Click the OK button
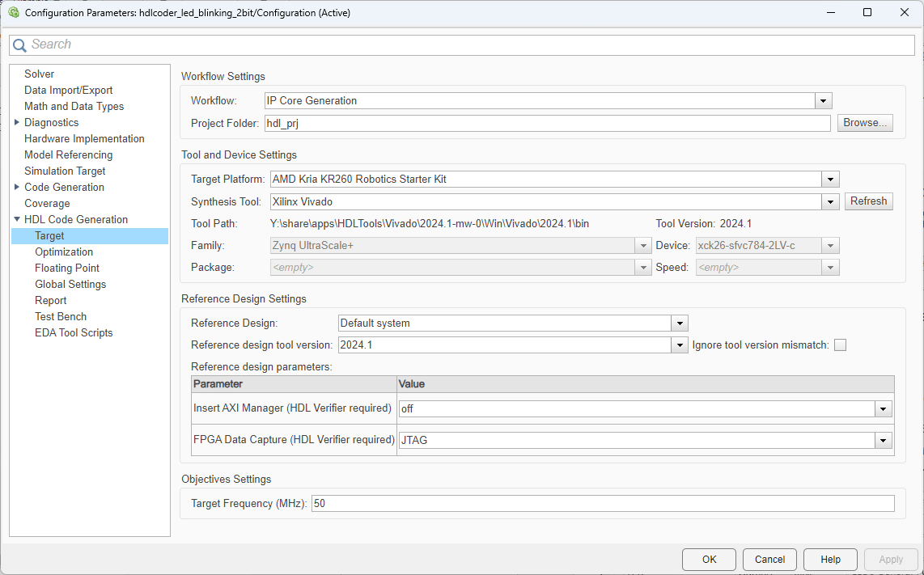This screenshot has height=575, width=924. tap(709, 560)
